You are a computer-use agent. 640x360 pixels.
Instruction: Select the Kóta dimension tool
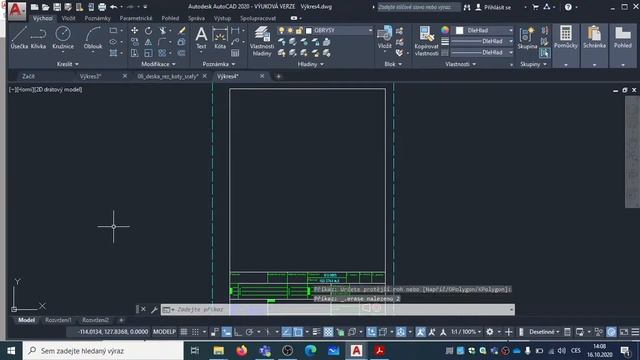[220, 38]
